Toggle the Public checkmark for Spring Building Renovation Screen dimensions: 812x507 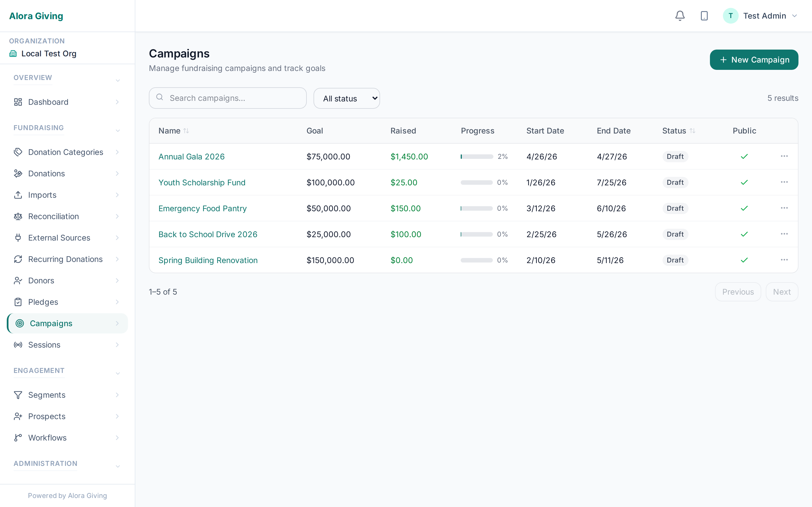[x=744, y=260]
